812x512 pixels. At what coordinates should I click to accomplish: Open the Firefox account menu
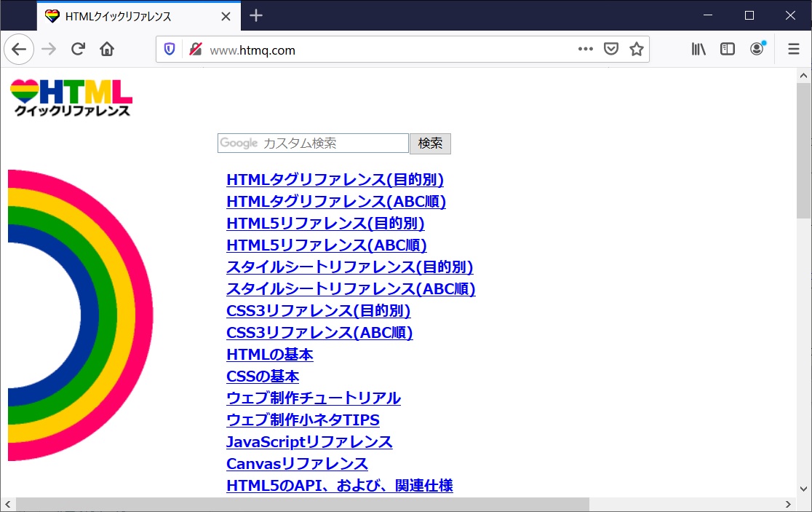coord(757,50)
